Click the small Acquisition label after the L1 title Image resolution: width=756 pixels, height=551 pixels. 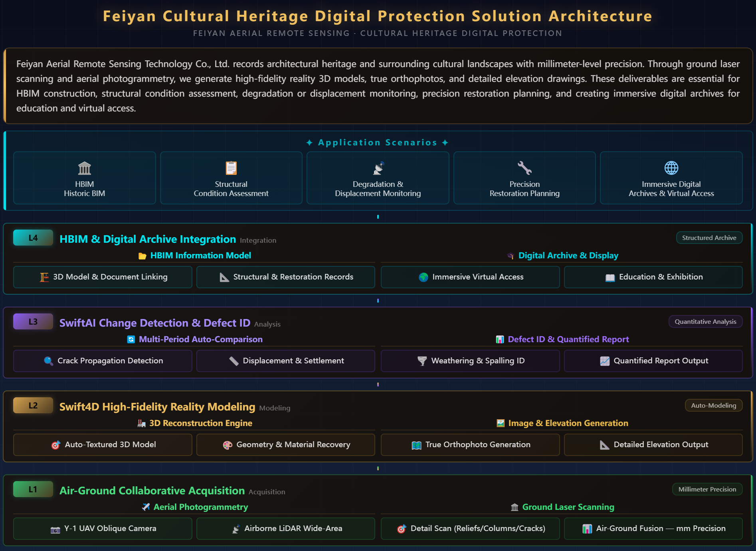pyautogui.click(x=267, y=492)
